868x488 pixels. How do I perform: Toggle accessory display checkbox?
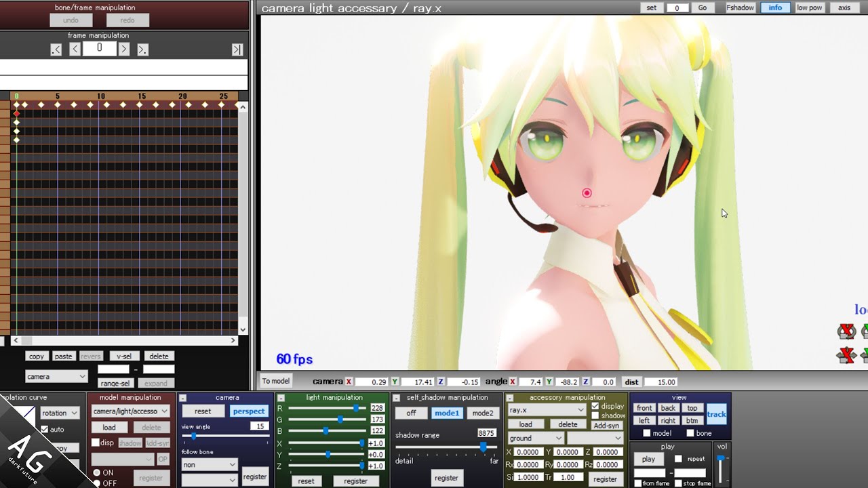[x=595, y=406]
